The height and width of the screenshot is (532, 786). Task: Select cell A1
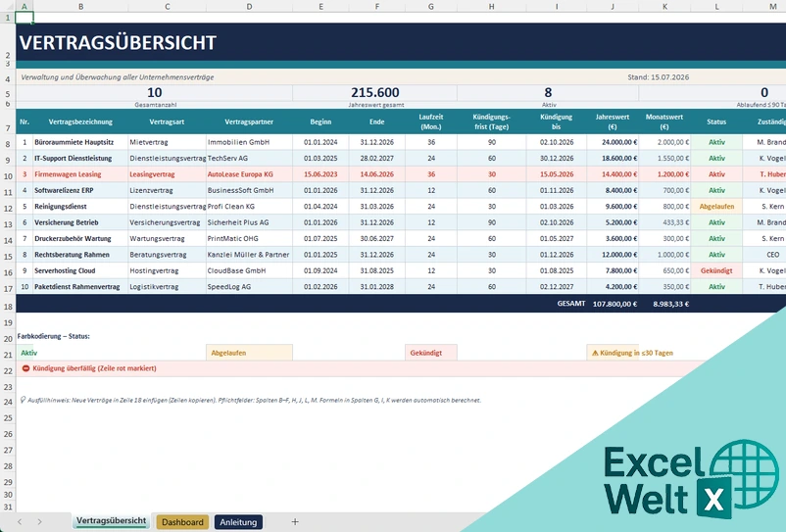point(25,18)
